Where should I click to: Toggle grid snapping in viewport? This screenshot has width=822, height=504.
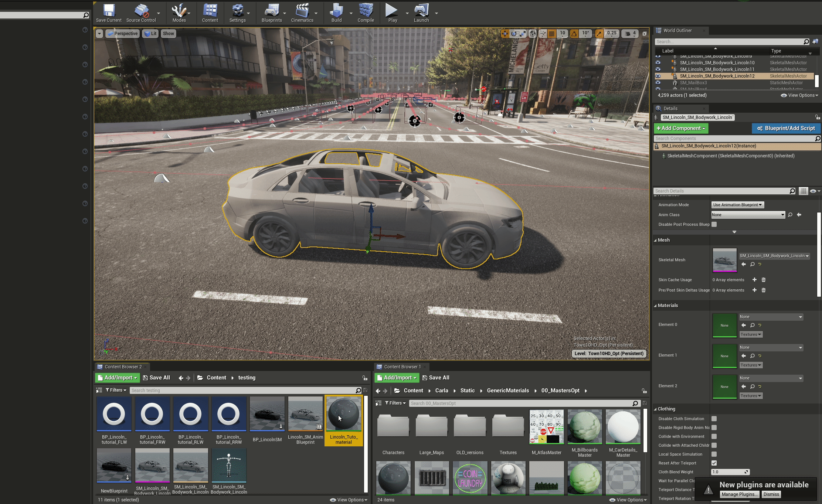552,34
